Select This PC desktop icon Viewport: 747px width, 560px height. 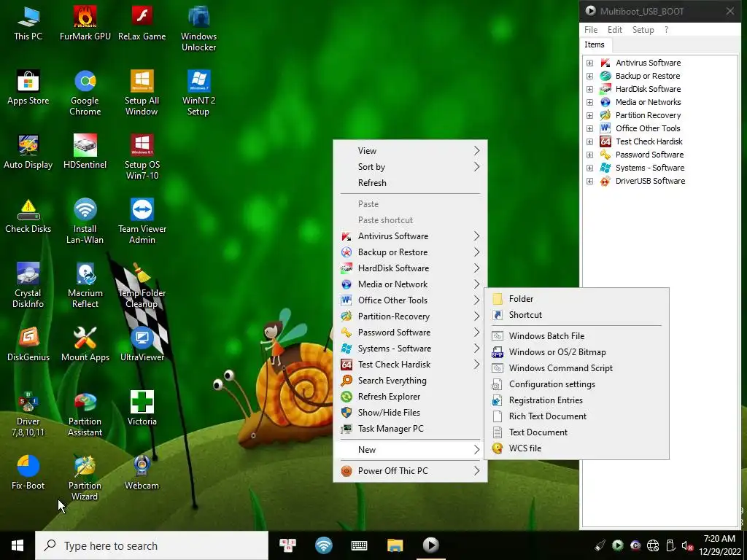28,23
